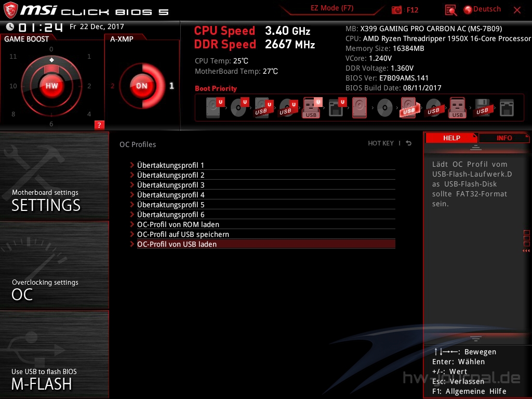Switch to the INFO tab
Viewport: 532px width, 399px height.
504,138
